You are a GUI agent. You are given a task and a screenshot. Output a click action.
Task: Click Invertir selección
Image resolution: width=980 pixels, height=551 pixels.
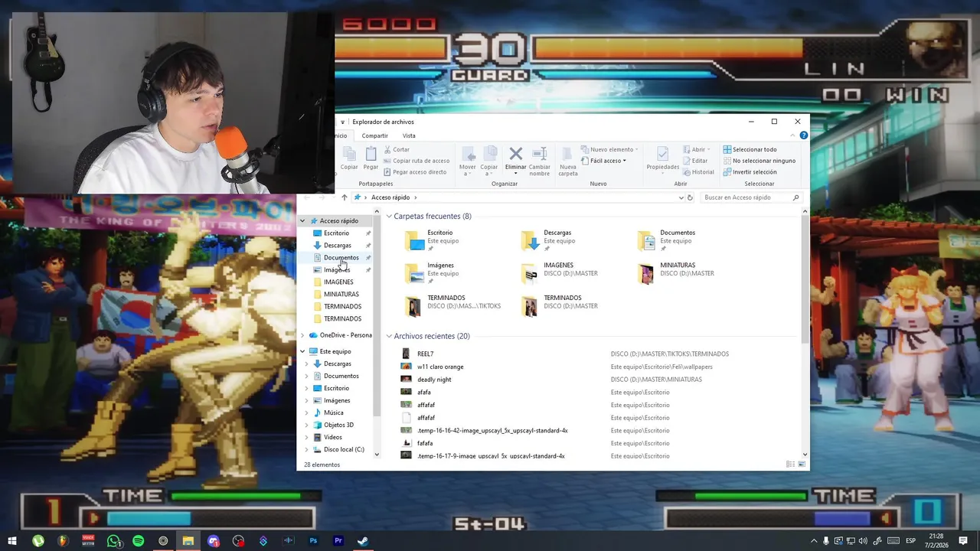pyautogui.click(x=750, y=172)
